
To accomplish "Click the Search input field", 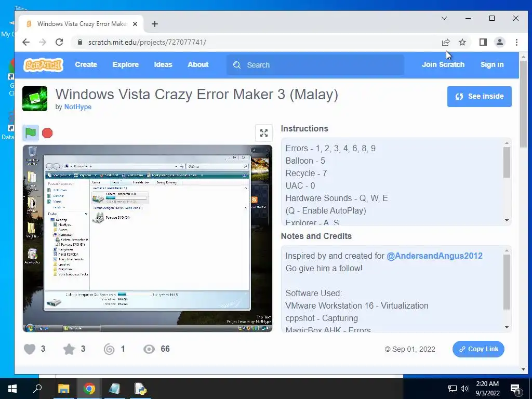I will pyautogui.click(x=315, y=65).
